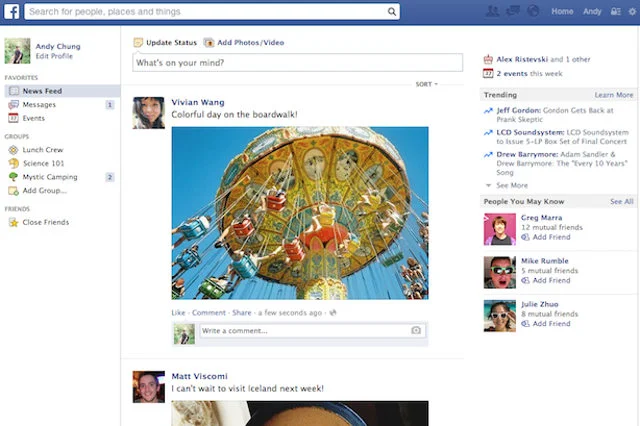The image size is (640, 426).
Task: Go to Home in top bar
Action: (x=562, y=11)
